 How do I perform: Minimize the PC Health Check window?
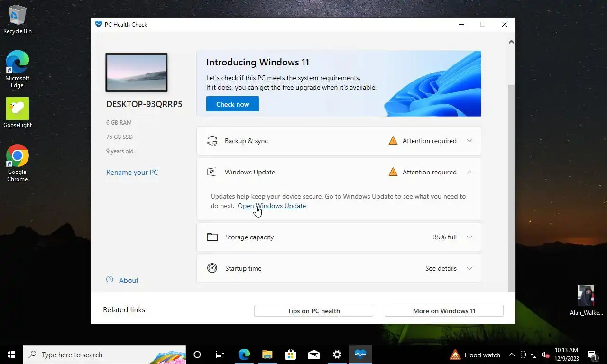[x=461, y=24]
